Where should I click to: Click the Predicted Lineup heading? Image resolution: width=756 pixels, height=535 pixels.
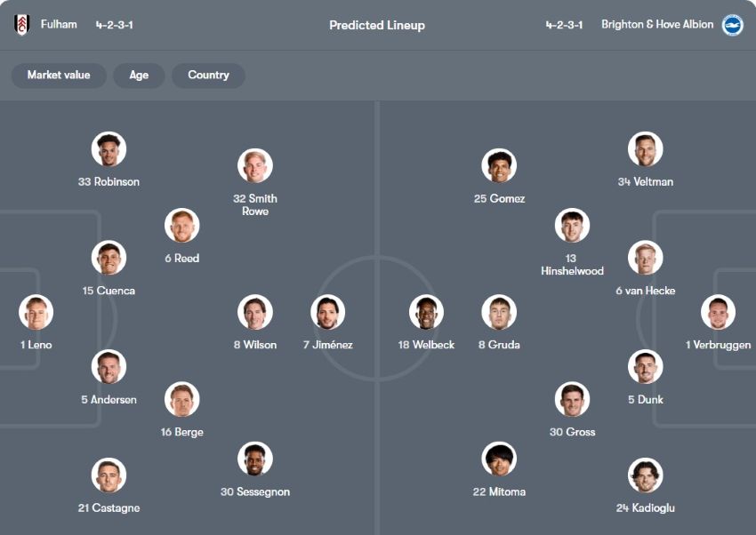(x=377, y=25)
